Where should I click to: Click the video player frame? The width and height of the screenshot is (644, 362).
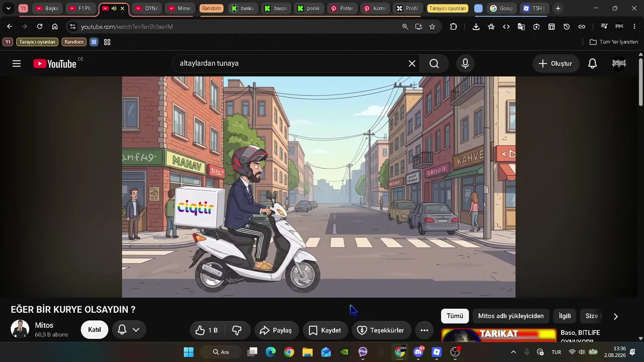pyautogui.click(x=318, y=187)
